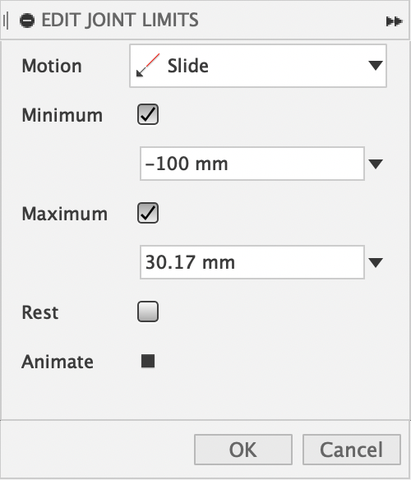Click the OK button

243,449
